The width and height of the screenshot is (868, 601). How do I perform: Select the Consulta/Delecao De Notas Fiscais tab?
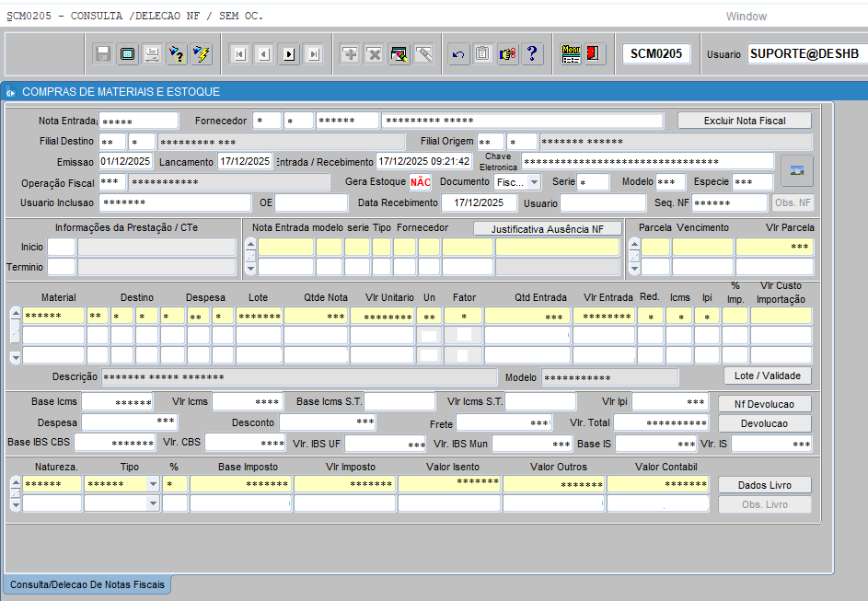click(87, 585)
